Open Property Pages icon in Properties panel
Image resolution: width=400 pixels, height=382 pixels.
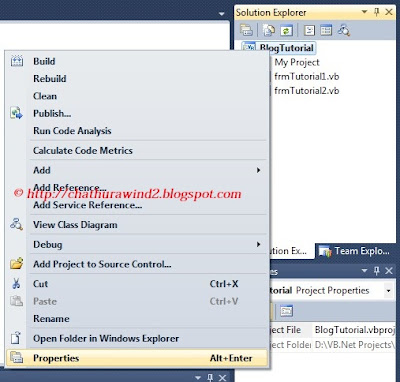coord(286,311)
